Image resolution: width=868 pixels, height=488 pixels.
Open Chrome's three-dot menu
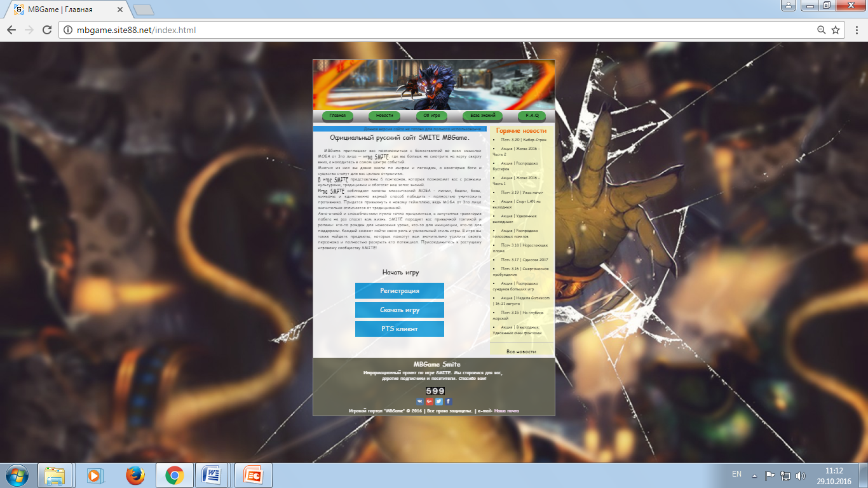[x=855, y=30]
